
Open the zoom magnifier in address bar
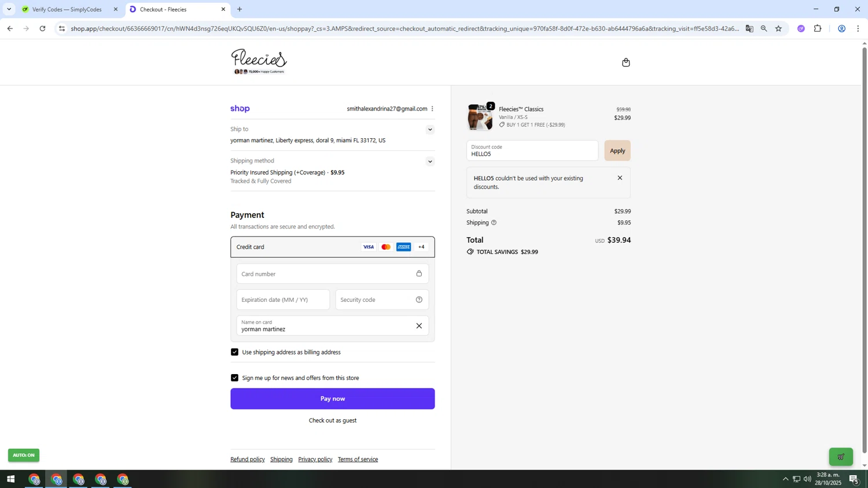(764, 28)
